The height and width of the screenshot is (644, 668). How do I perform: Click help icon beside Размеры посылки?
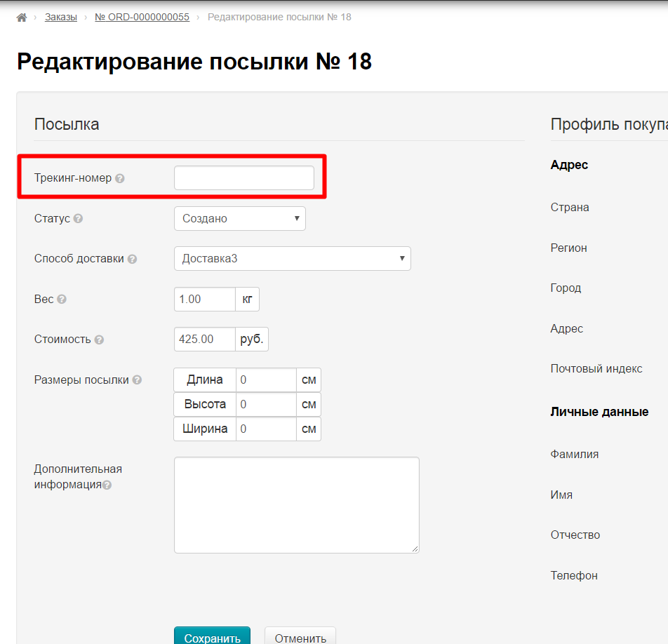tap(137, 380)
